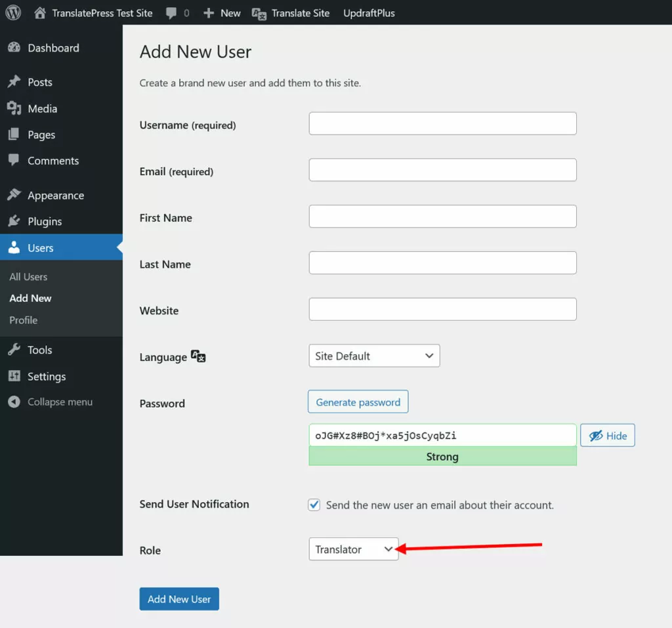
Task: Click the Appearance paintbrush icon
Action: [14, 195]
